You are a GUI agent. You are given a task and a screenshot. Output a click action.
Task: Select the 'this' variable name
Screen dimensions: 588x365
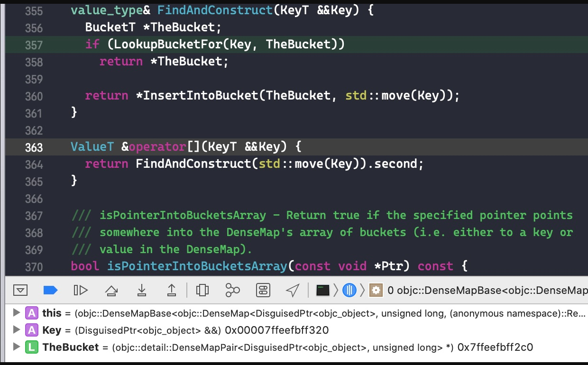click(x=52, y=313)
